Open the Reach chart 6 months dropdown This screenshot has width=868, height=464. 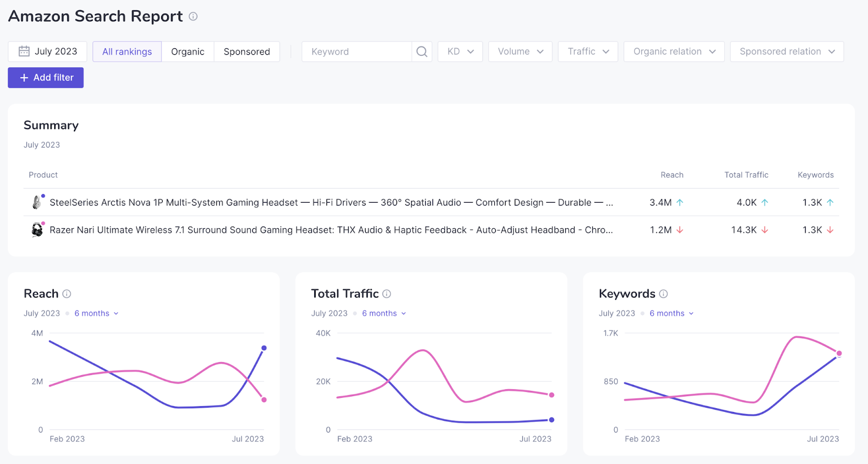(x=97, y=313)
